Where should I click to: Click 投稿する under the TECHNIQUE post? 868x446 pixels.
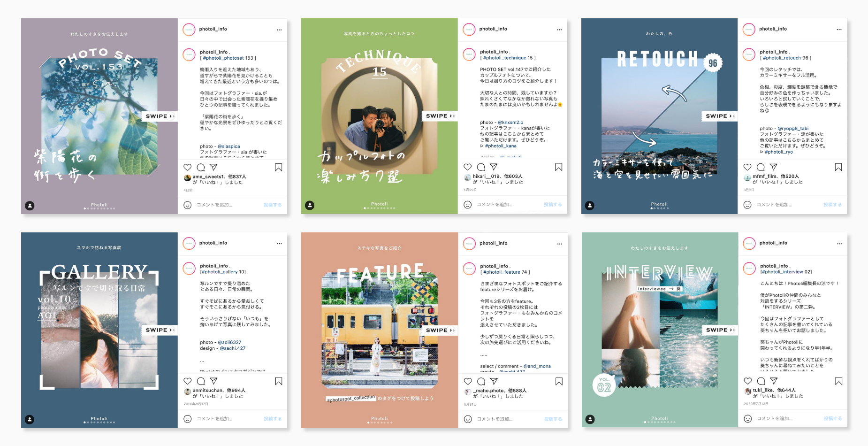click(553, 205)
